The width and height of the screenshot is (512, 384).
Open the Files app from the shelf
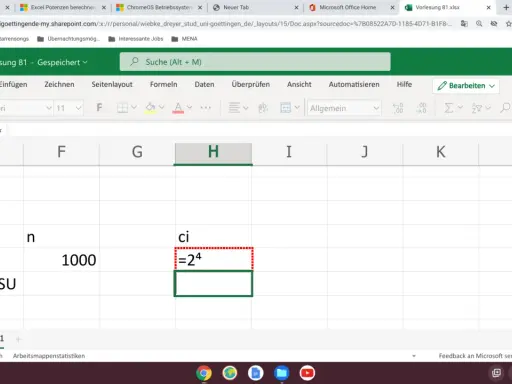tap(281, 373)
